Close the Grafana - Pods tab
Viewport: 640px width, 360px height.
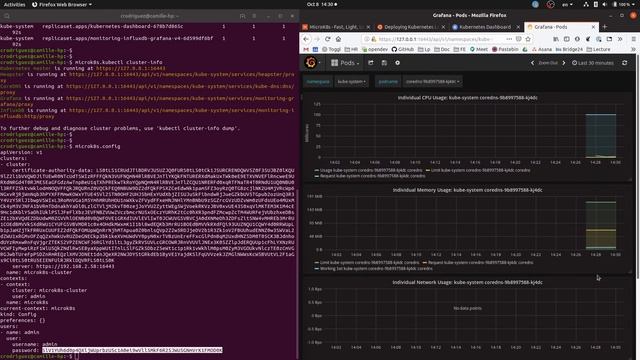click(x=593, y=27)
